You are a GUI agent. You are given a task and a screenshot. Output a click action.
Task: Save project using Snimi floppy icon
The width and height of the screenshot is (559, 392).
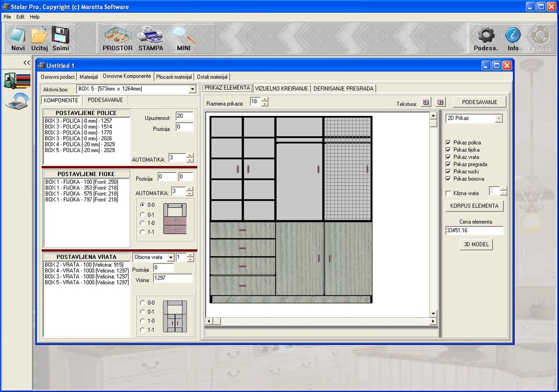tap(60, 39)
